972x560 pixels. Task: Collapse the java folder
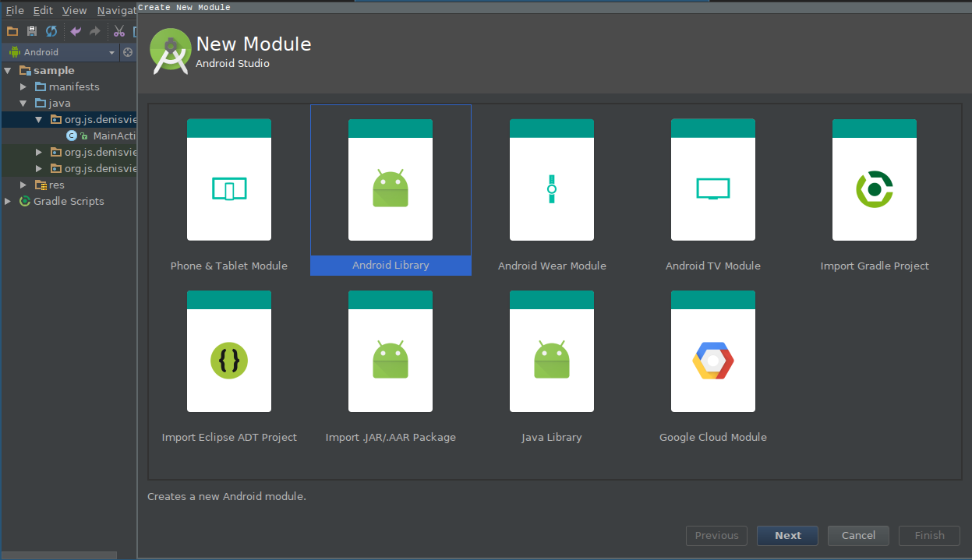point(22,103)
